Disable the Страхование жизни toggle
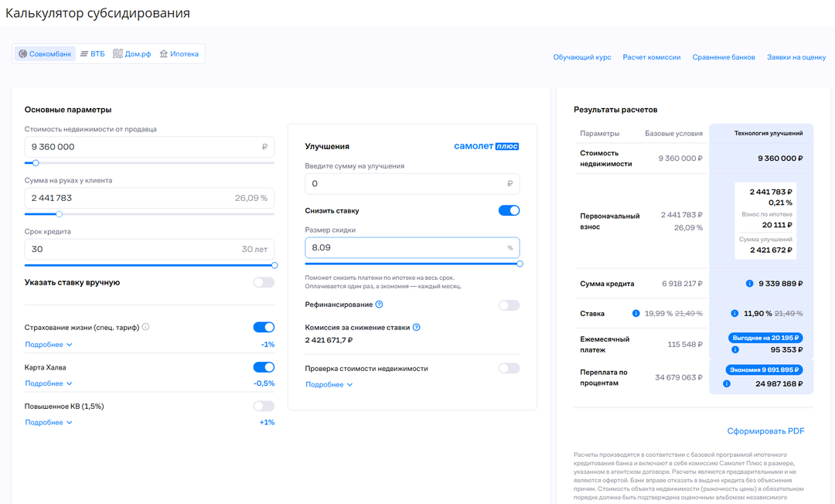The image size is (835, 504). [x=264, y=328]
